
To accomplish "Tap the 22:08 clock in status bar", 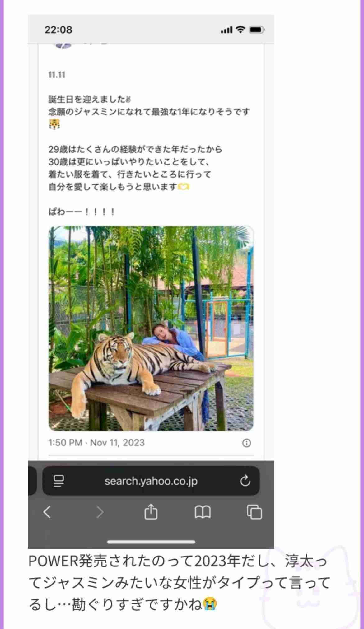I will (58, 30).
